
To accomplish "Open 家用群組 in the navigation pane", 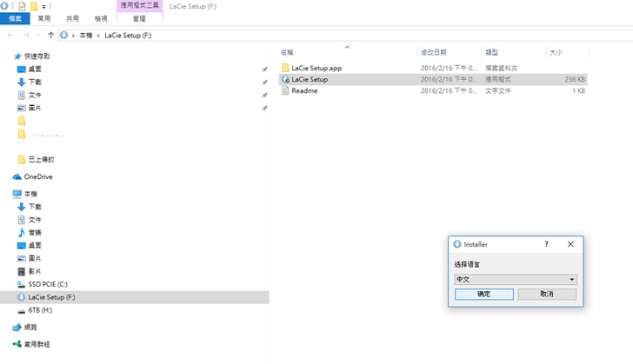I will pos(37,344).
